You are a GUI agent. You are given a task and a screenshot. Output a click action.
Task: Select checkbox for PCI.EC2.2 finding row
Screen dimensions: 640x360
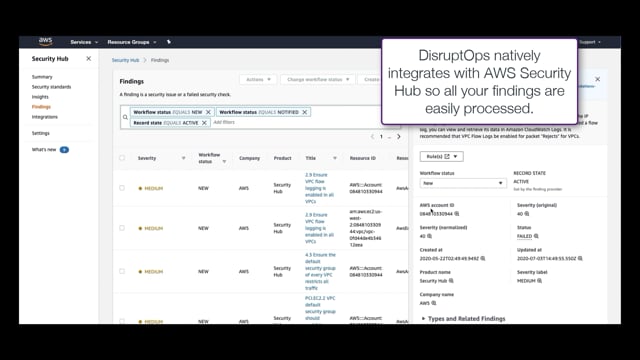pos(122,321)
